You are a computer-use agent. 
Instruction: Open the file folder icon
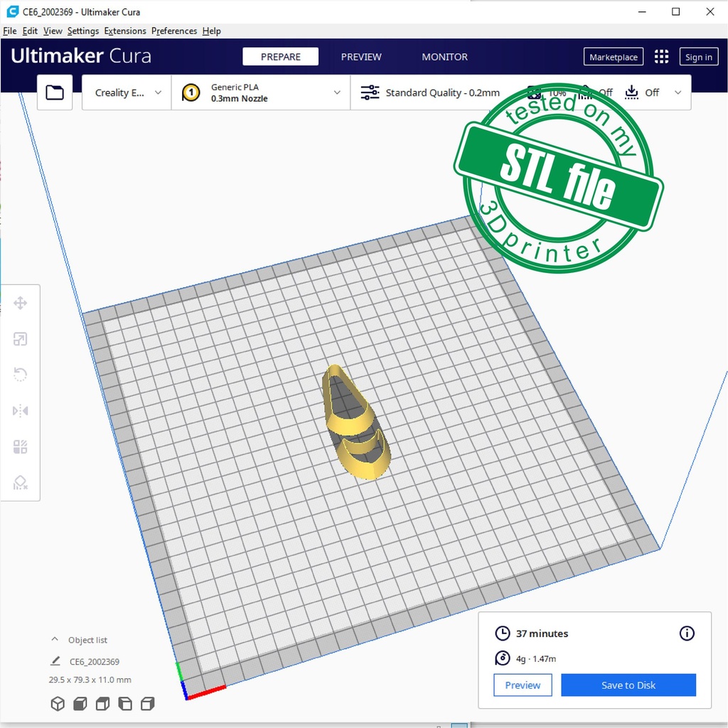point(55,92)
